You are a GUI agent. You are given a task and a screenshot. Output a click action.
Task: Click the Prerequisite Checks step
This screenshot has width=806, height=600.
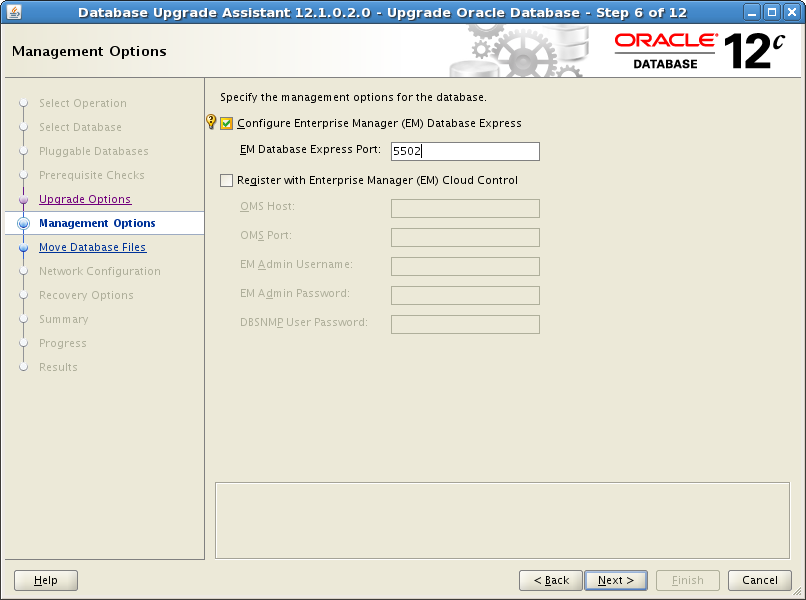click(x=91, y=175)
